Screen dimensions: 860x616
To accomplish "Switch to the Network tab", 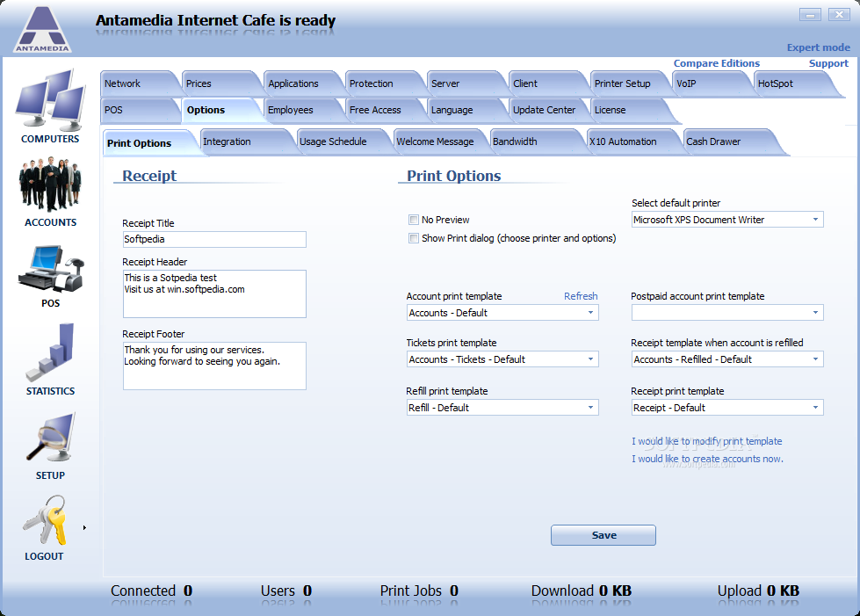I will coord(137,84).
